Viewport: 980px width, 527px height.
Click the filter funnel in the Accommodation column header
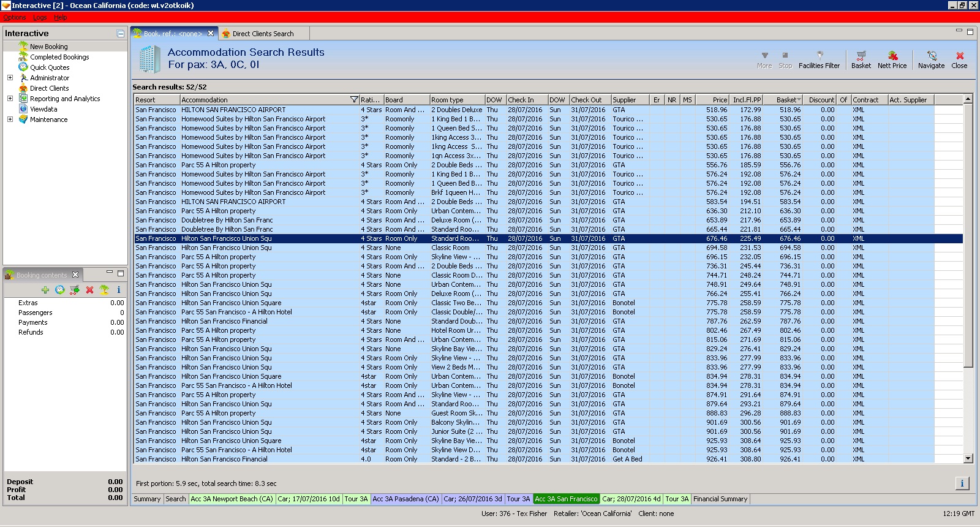pos(353,99)
